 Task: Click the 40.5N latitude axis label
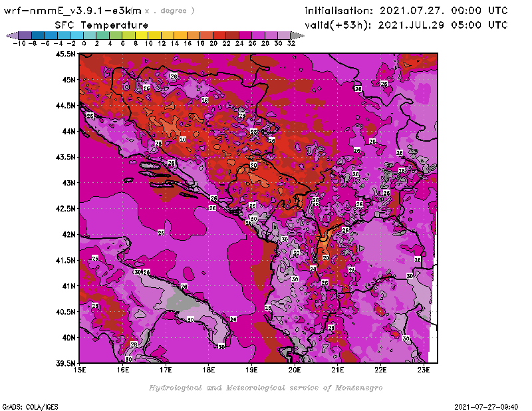(x=65, y=312)
